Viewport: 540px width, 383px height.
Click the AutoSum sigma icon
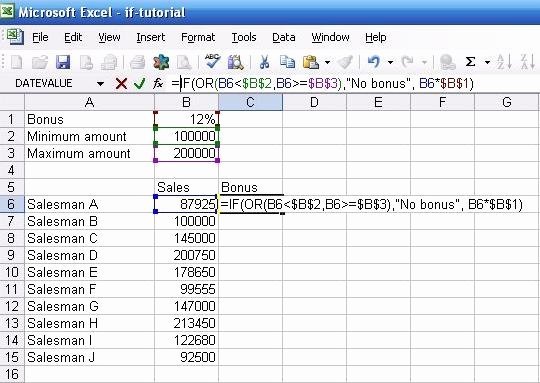point(470,62)
